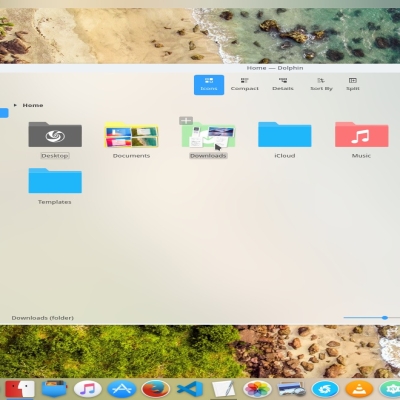The height and width of the screenshot is (400, 400).
Task: Switch to Icons view mode
Action: coord(209,85)
